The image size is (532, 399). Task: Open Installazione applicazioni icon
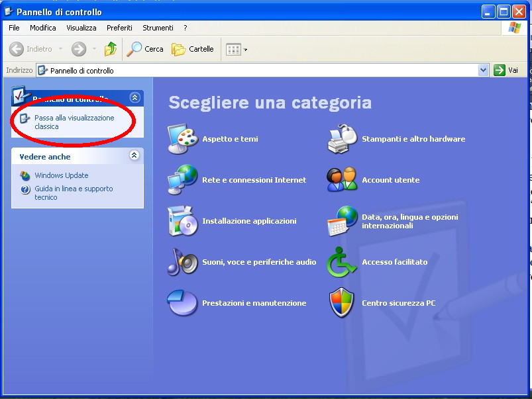(x=182, y=221)
